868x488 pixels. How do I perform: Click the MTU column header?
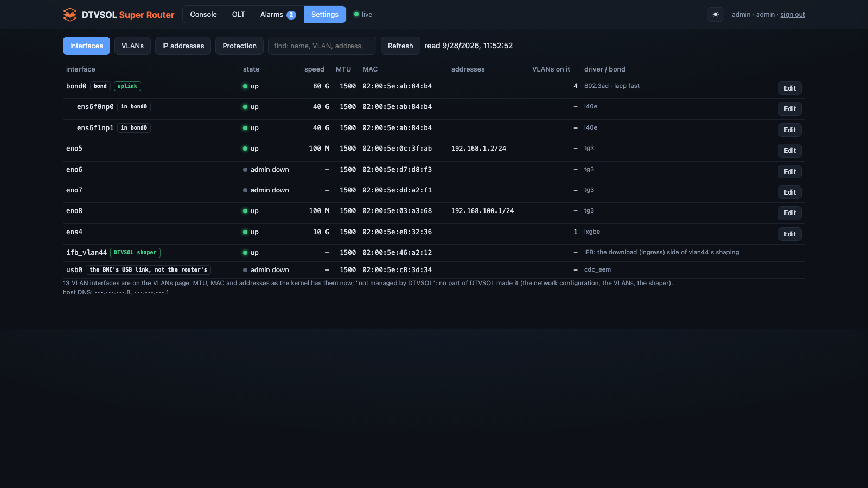coord(343,69)
